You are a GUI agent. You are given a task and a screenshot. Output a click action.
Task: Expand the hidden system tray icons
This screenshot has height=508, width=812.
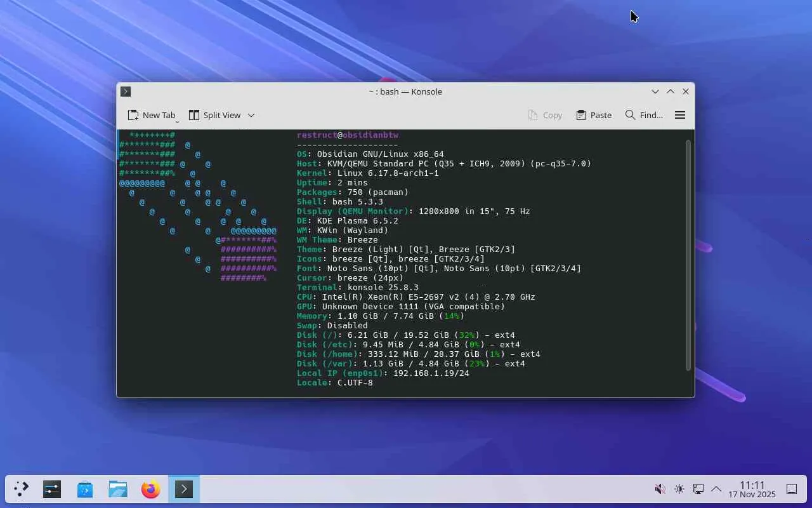(716, 489)
